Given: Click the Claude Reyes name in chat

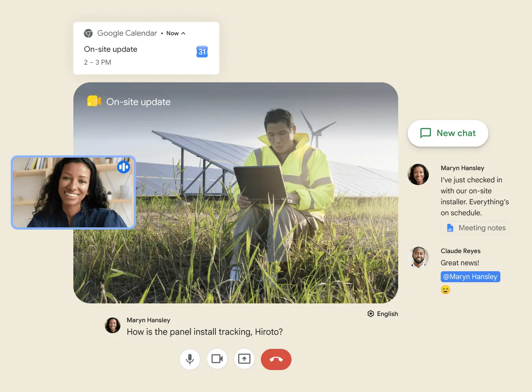Looking at the screenshot, I should click(461, 251).
